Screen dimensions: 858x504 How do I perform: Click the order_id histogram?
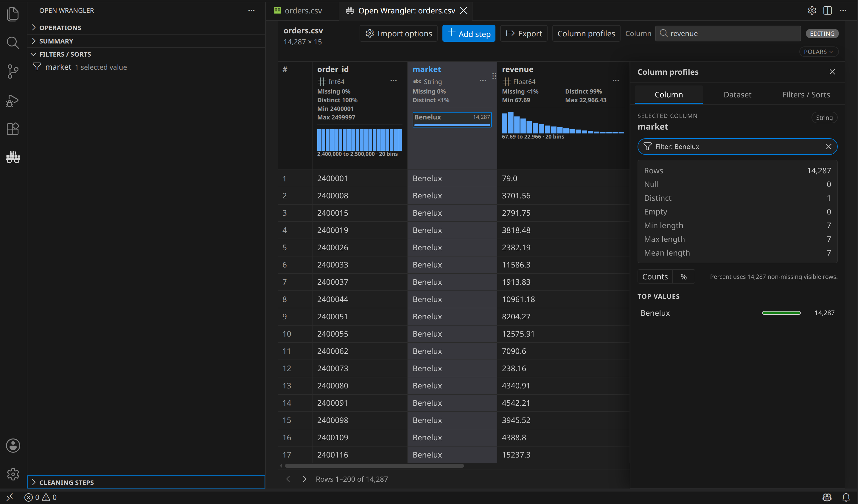pyautogui.click(x=359, y=140)
